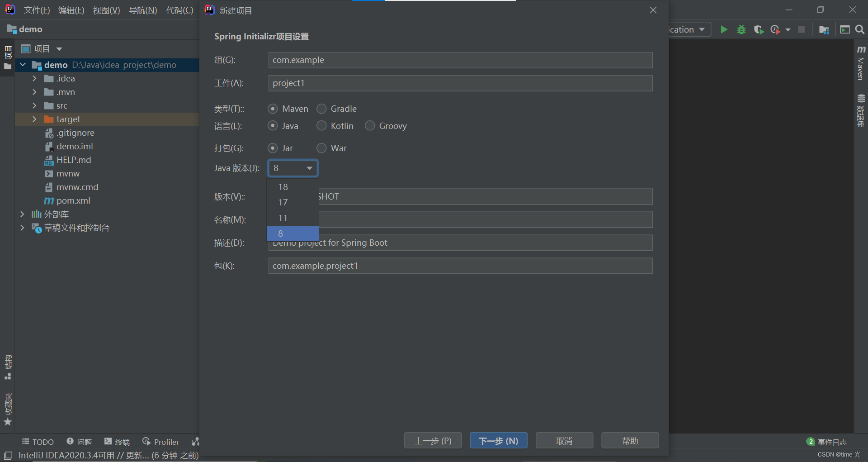Click the Debug bug icon in toolbar
The width and height of the screenshot is (868, 462).
[741, 29]
